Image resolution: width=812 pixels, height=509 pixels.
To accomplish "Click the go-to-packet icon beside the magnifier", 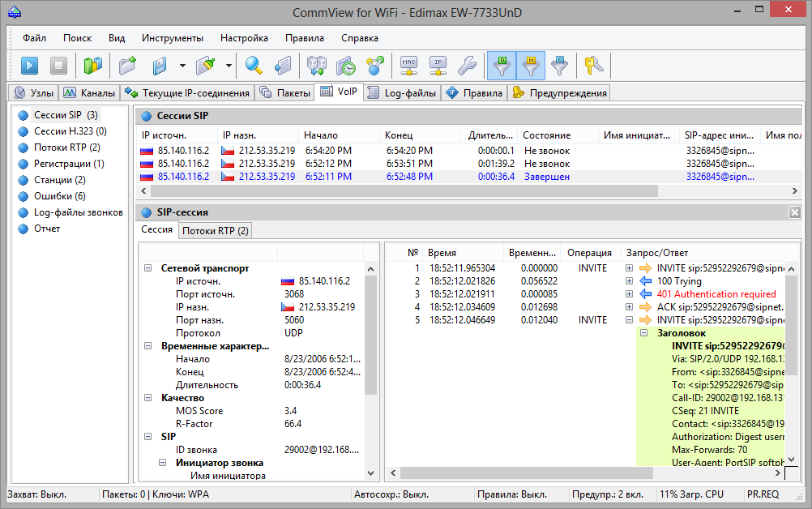I will (x=283, y=66).
